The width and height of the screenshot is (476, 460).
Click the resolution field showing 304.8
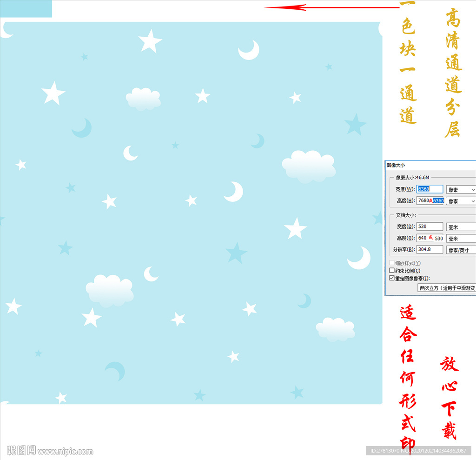tap(430, 249)
